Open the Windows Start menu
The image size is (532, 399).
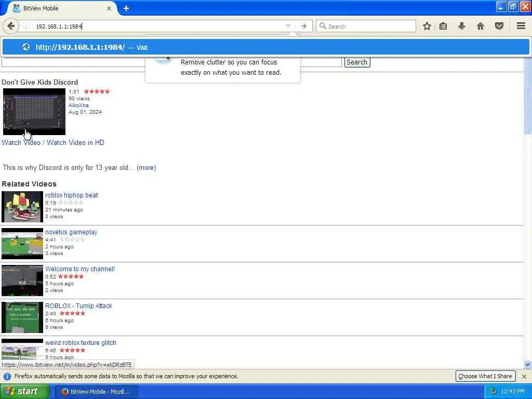coord(24,391)
